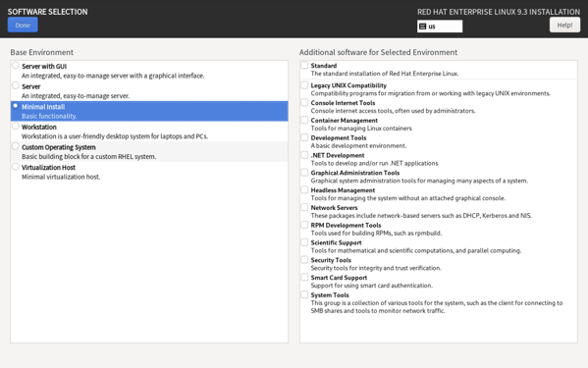588x368 pixels.
Task: Click the Done button
Action: pos(23,26)
